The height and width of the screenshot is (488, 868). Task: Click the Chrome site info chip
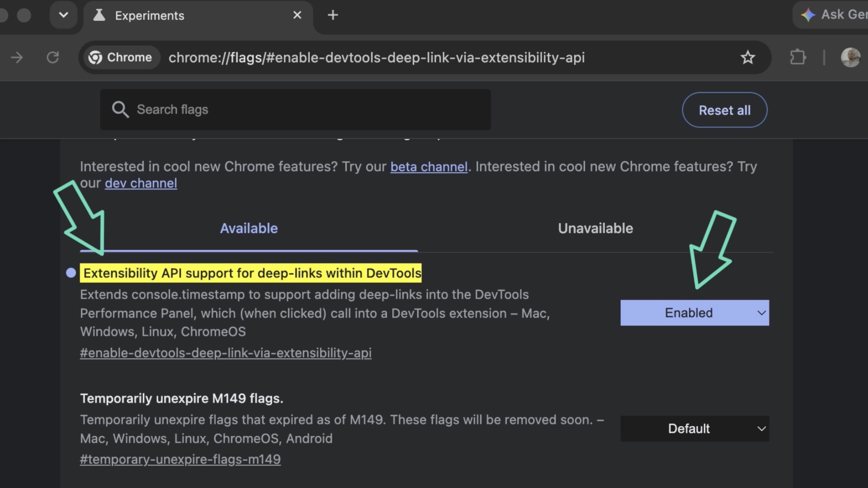121,58
